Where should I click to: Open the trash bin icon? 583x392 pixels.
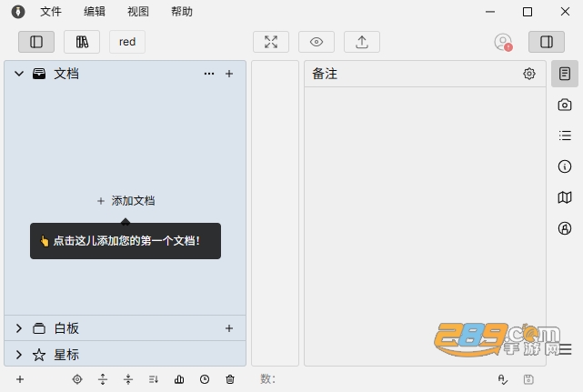pos(230,379)
